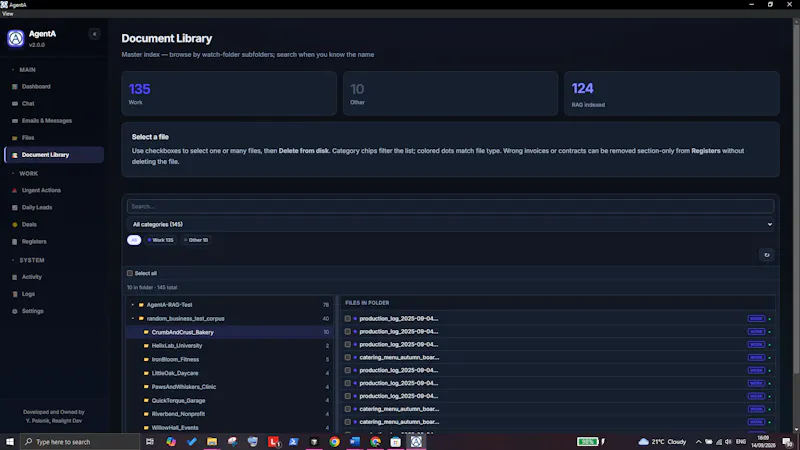Viewport: 800px width, 450px height.
Task: Open the 21°C Cloudy weather widget
Action: (x=662, y=442)
